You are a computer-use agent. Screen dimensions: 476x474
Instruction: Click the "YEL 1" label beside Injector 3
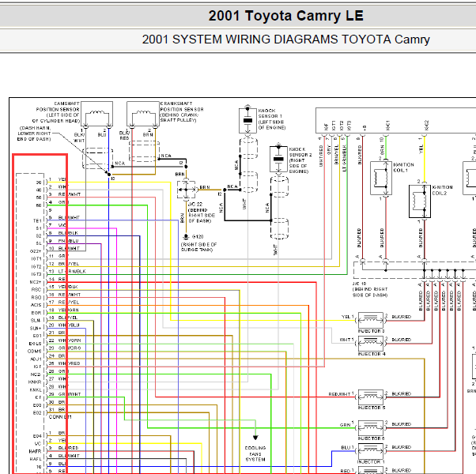pos(347,317)
